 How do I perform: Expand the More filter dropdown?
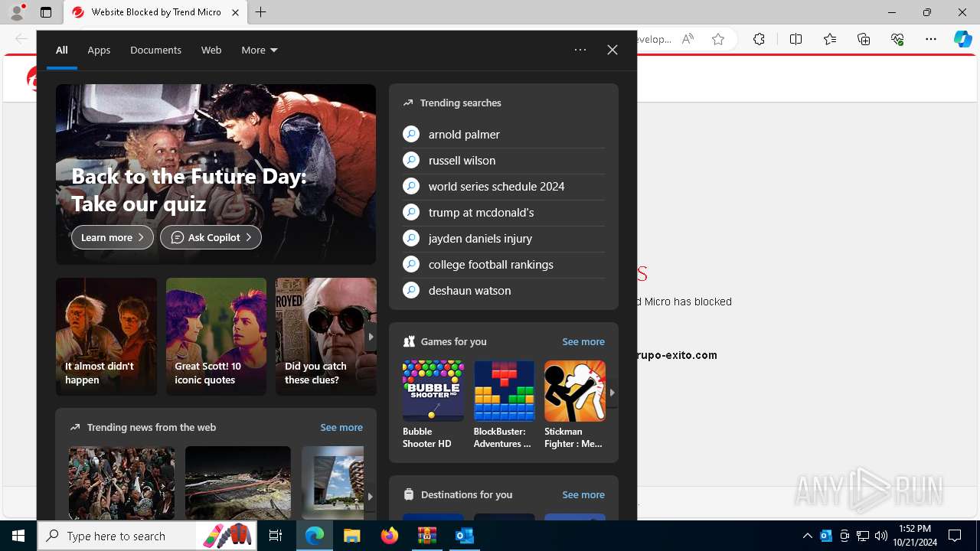260,50
